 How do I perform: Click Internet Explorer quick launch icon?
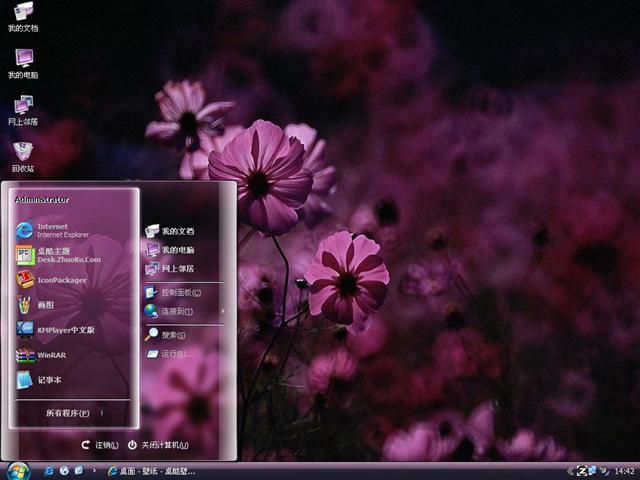click(x=49, y=471)
